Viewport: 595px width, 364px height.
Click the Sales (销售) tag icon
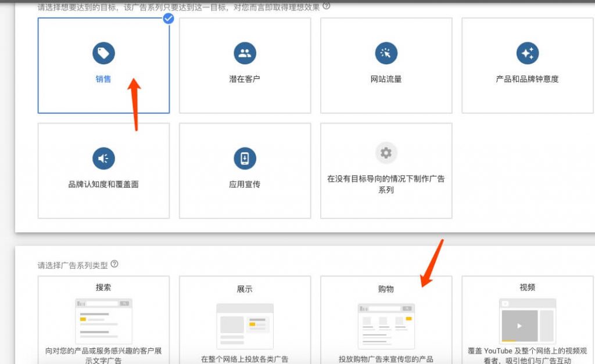103,53
